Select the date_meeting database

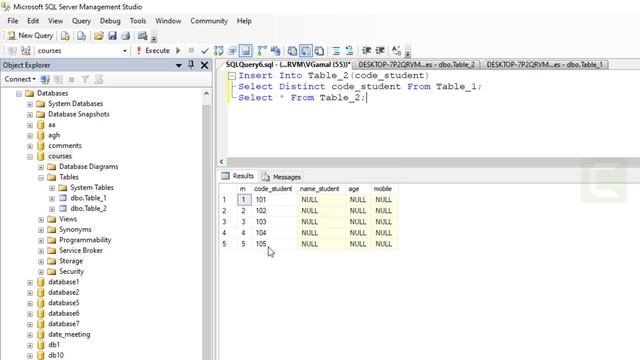coord(69,334)
